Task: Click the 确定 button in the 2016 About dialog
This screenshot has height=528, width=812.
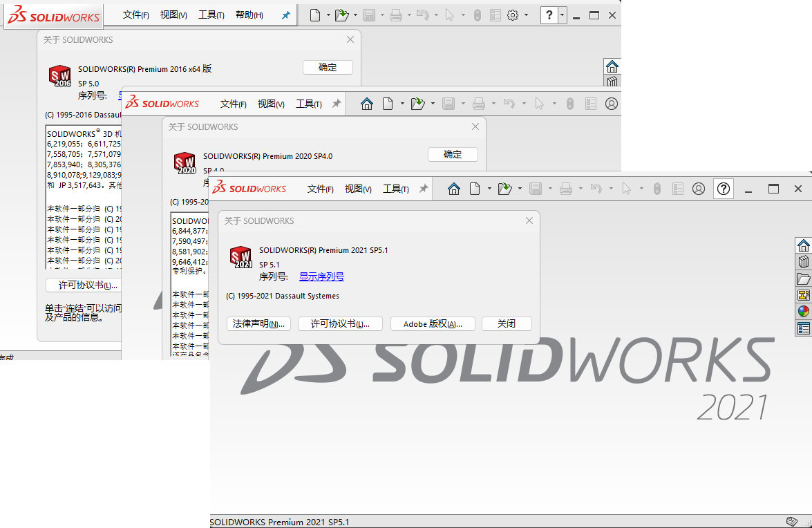Action: [x=328, y=67]
